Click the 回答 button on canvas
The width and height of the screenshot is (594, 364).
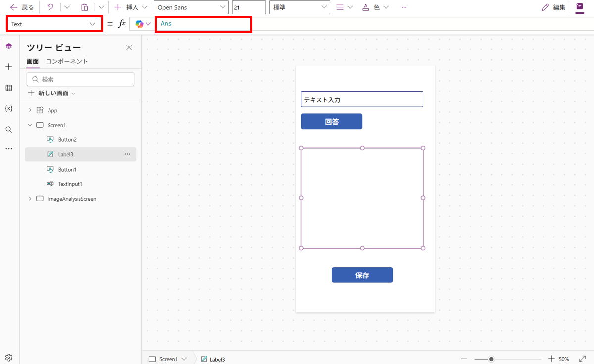point(332,121)
